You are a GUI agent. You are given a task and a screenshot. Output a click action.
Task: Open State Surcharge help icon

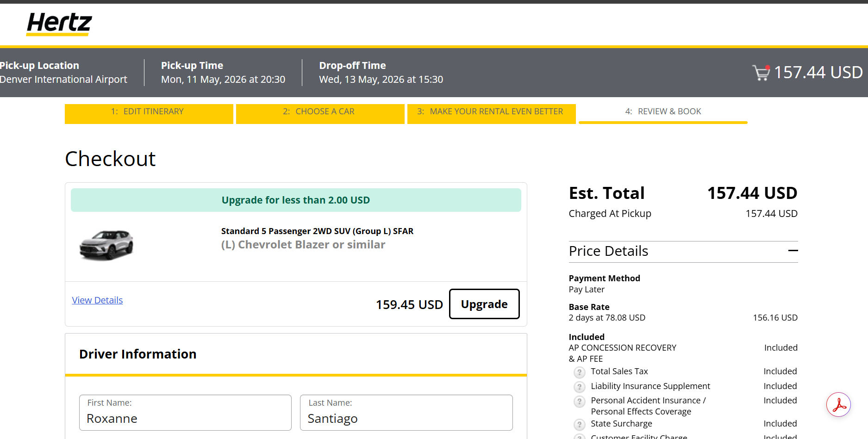coord(579,424)
